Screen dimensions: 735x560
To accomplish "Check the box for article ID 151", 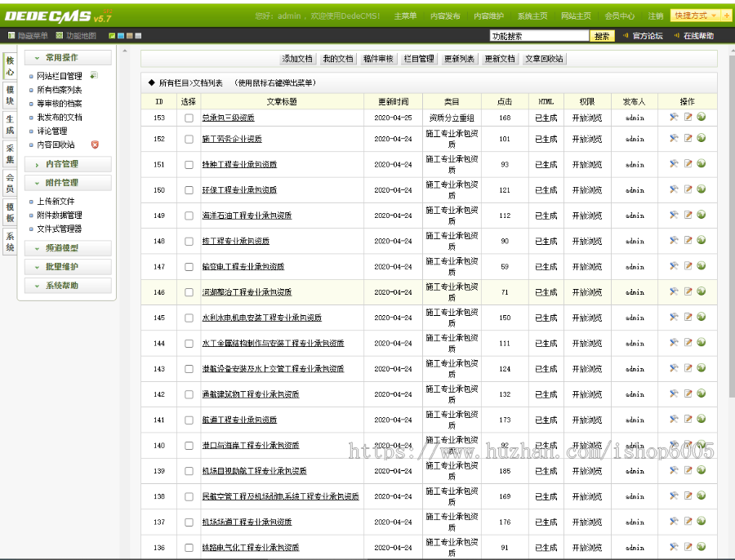I will click(189, 165).
